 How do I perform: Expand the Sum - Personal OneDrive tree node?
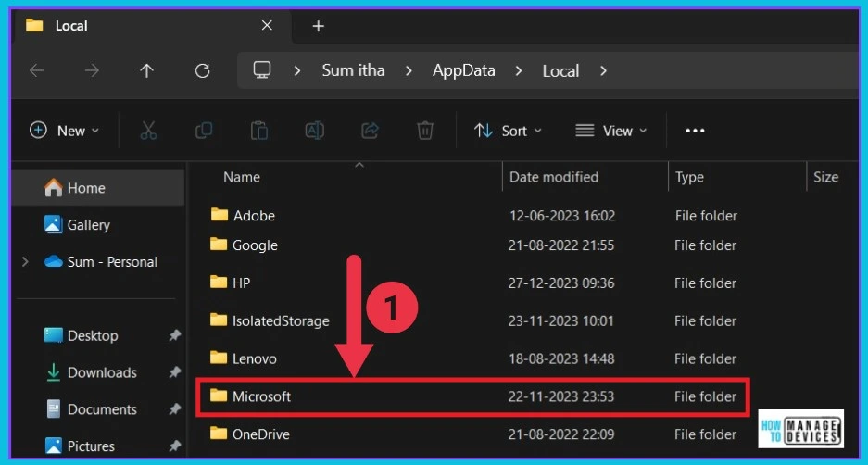[x=25, y=262]
